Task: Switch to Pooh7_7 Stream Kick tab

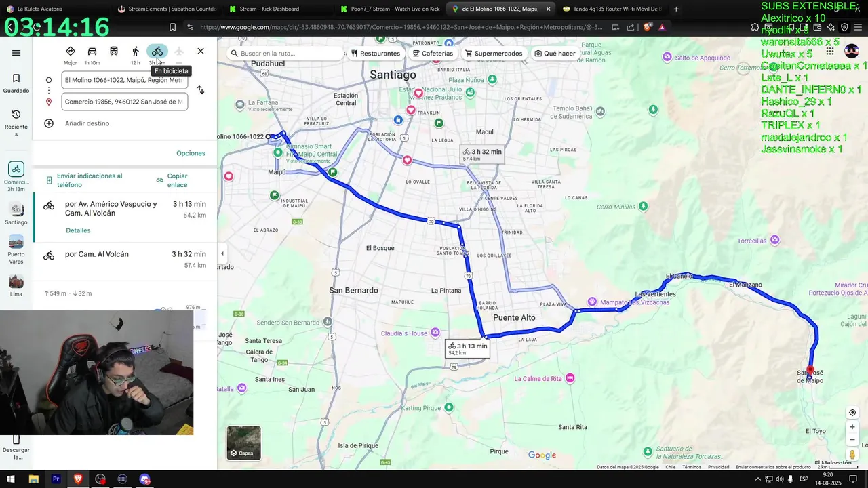Action: pos(389,9)
